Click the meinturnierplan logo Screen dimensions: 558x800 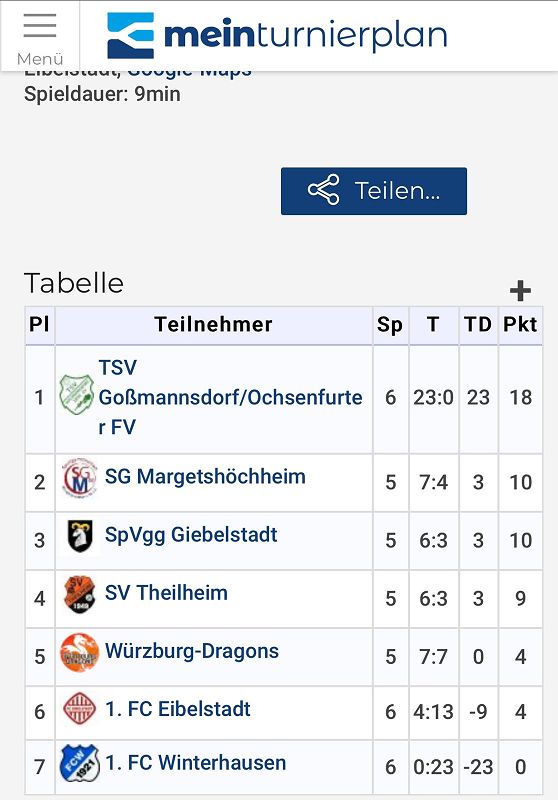tap(277, 35)
